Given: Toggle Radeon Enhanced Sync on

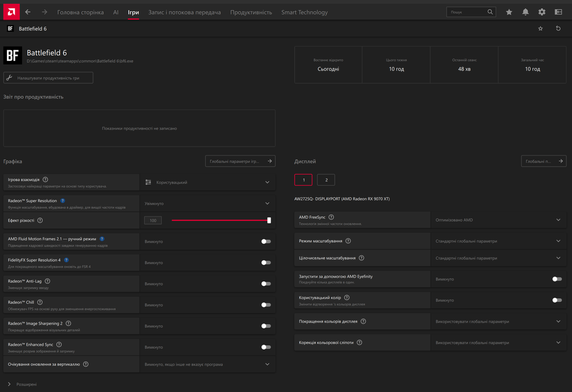Looking at the screenshot, I should coord(266,347).
